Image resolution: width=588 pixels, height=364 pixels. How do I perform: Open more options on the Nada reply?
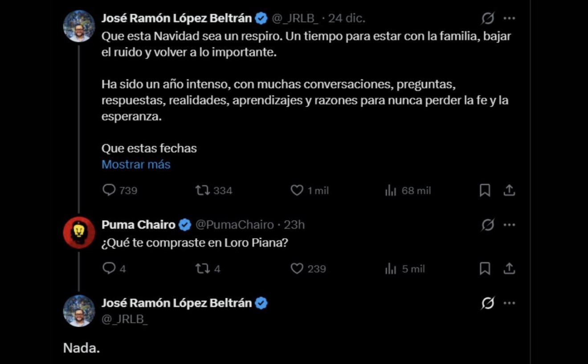[509, 303]
